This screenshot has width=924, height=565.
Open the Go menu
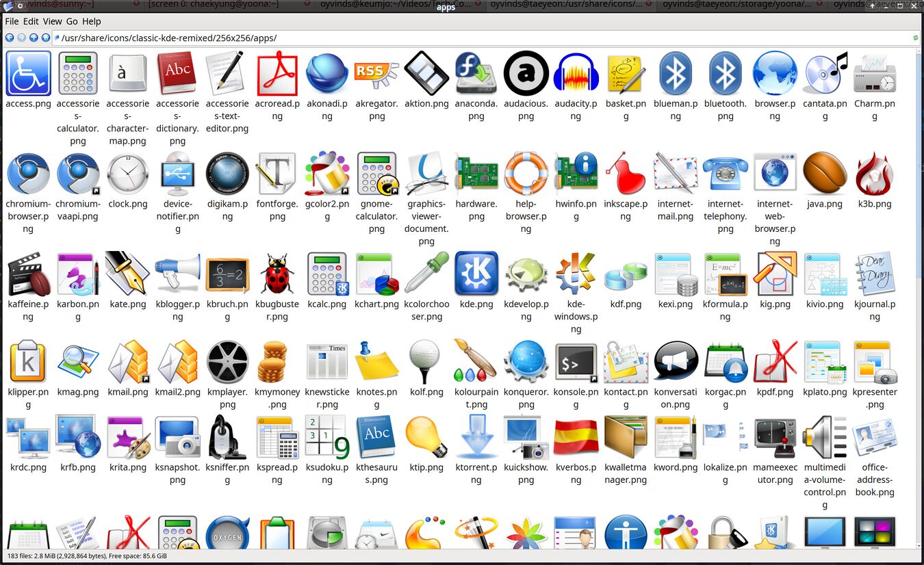click(72, 21)
